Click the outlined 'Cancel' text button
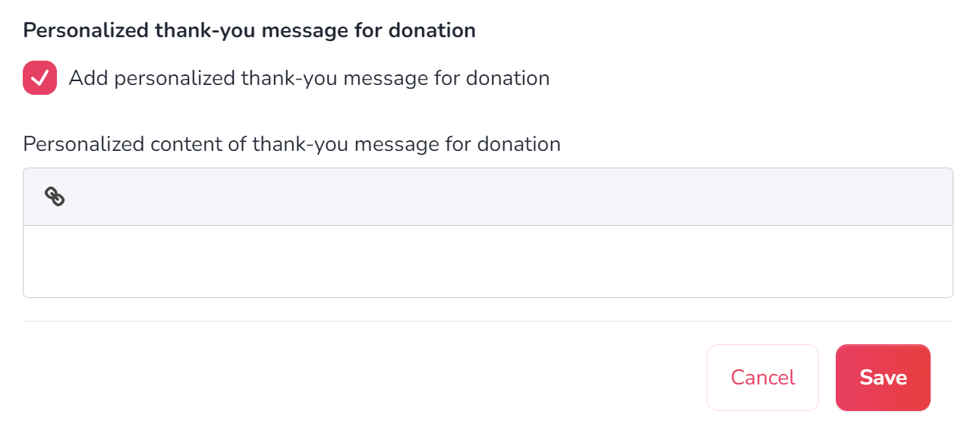 (763, 378)
